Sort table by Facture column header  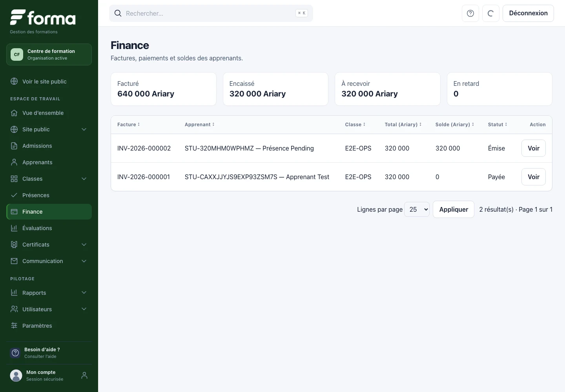click(129, 125)
